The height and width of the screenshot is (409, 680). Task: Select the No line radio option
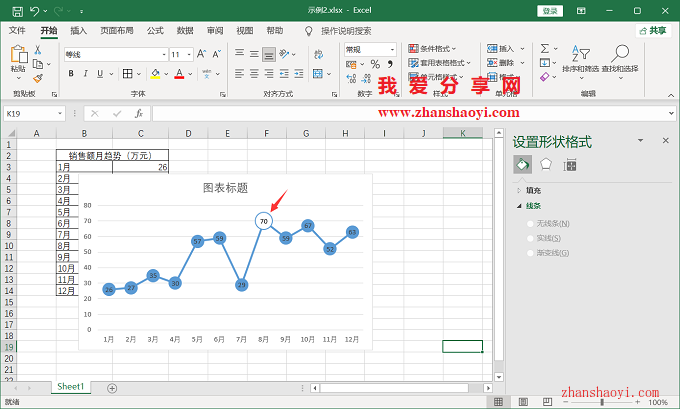point(530,224)
